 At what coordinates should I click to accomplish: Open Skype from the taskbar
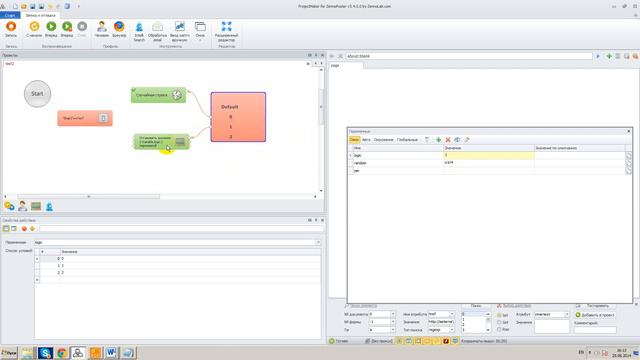[45, 353]
